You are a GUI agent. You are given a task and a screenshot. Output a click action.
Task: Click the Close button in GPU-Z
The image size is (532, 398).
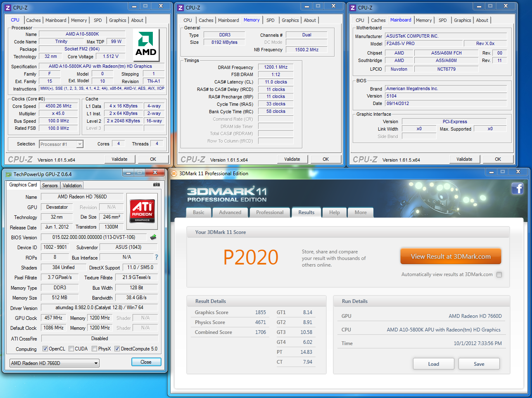pyautogui.click(x=146, y=362)
